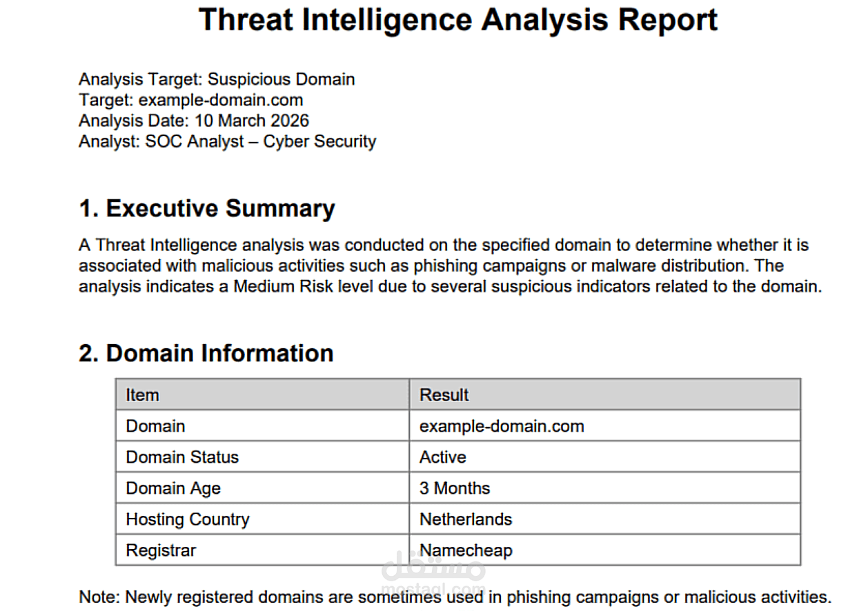Click the Analysis Target line
This screenshot has width=868, height=611.
217,79
